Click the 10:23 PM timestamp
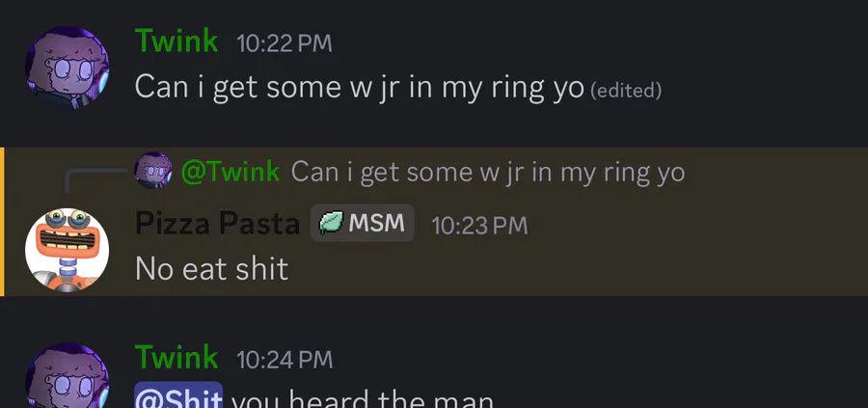Image resolution: width=868 pixels, height=408 pixels. [479, 226]
